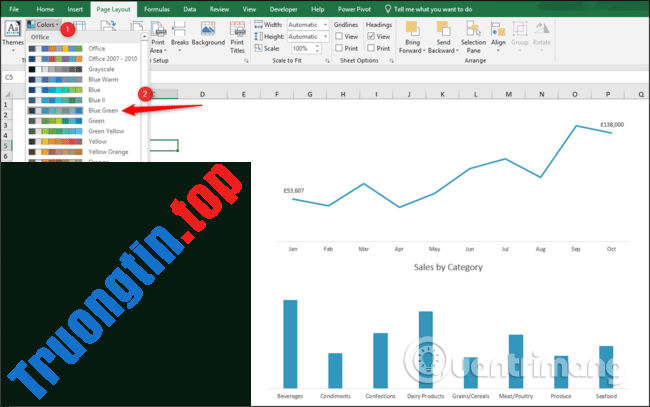Switch to the Review tab
650x407 pixels.
coord(219,9)
